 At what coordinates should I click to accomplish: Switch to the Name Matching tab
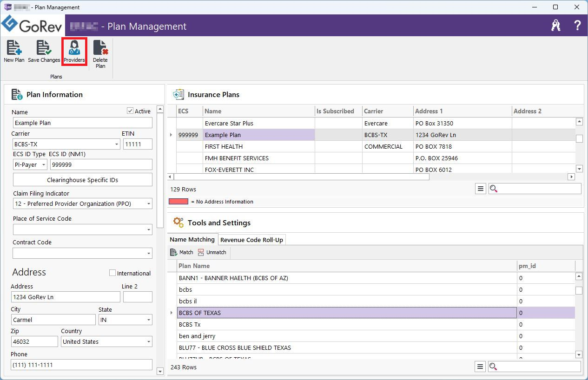point(192,240)
